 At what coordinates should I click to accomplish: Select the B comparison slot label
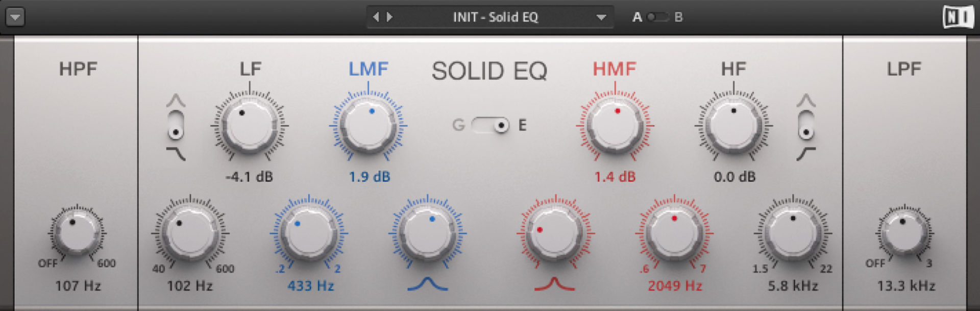tap(678, 17)
